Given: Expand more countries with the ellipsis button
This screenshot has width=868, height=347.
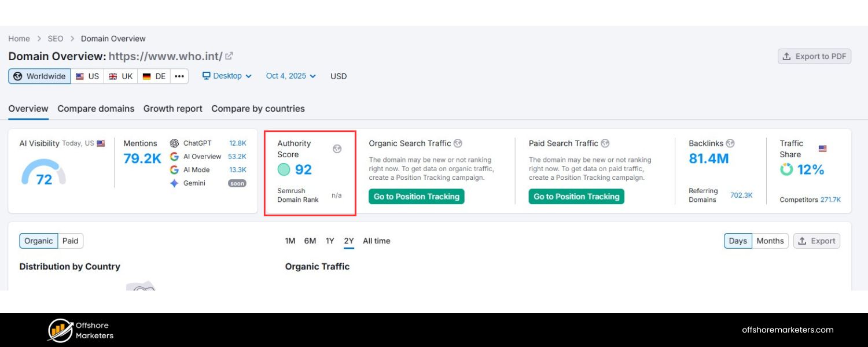Looking at the screenshot, I should 179,76.
